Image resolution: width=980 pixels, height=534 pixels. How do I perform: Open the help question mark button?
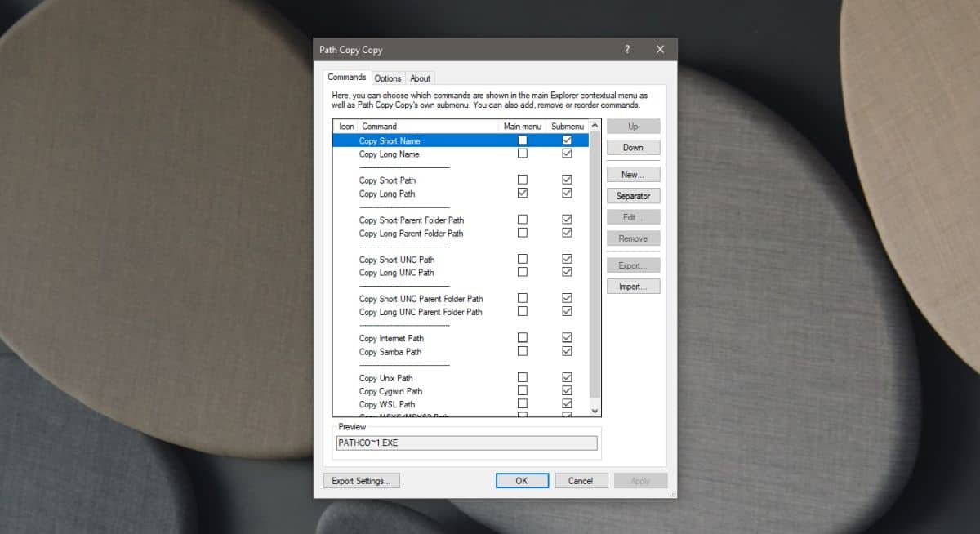click(627, 50)
